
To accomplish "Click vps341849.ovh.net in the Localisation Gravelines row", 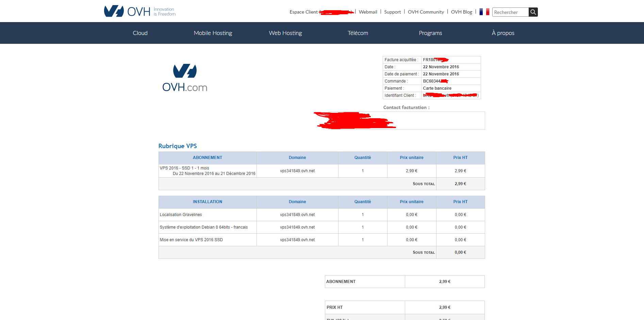I will [297, 215].
